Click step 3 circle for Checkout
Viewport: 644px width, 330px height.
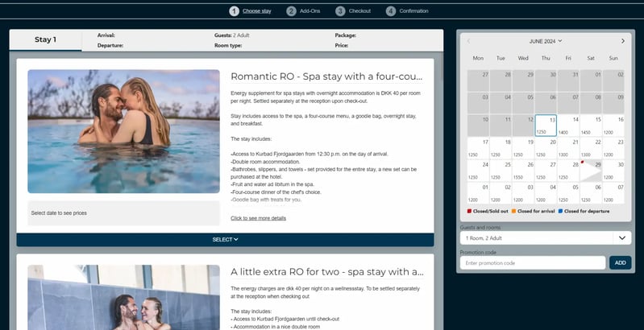pyautogui.click(x=340, y=11)
